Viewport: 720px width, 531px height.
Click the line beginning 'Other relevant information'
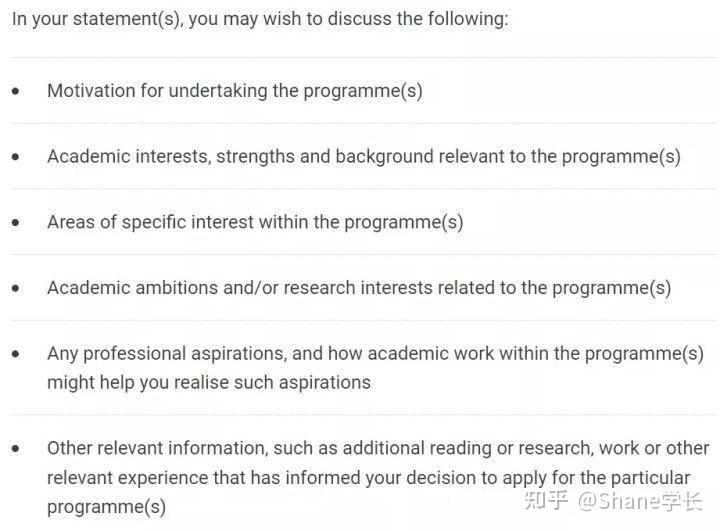click(378, 449)
